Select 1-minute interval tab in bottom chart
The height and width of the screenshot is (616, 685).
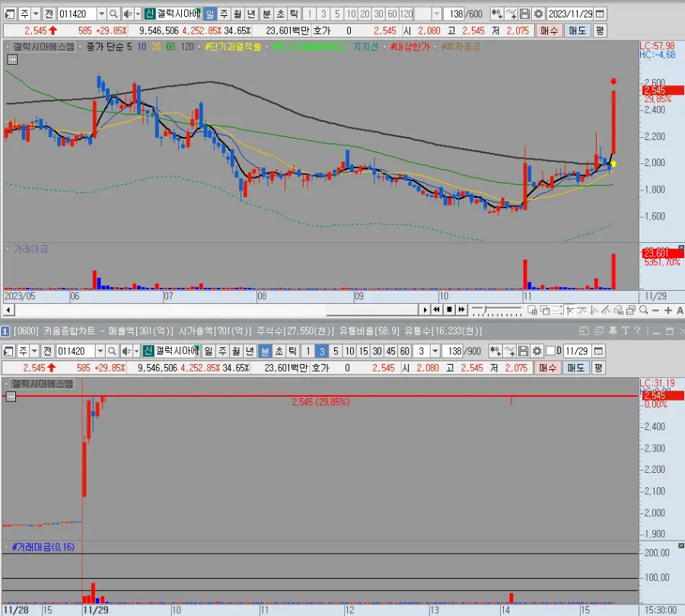[x=308, y=351]
